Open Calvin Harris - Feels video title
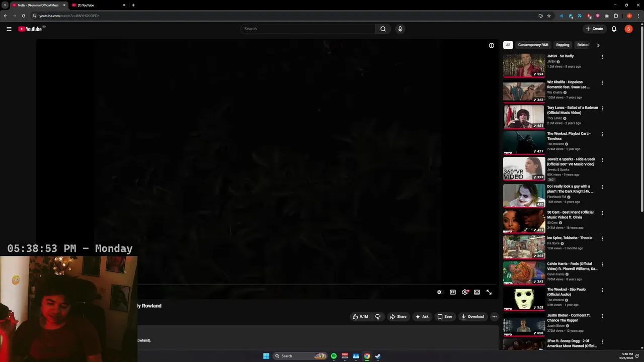The height and width of the screenshot is (362, 644). tap(573, 266)
